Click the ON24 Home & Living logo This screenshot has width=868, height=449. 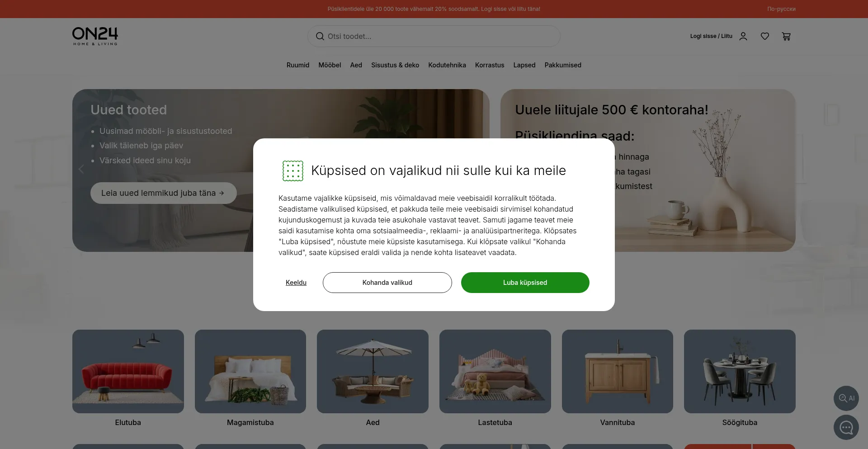(95, 36)
